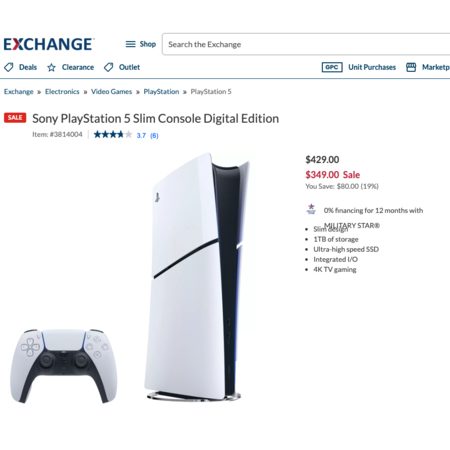450x450 pixels.
Task: Go to PlayStation breadcrumb link
Action: tap(161, 92)
